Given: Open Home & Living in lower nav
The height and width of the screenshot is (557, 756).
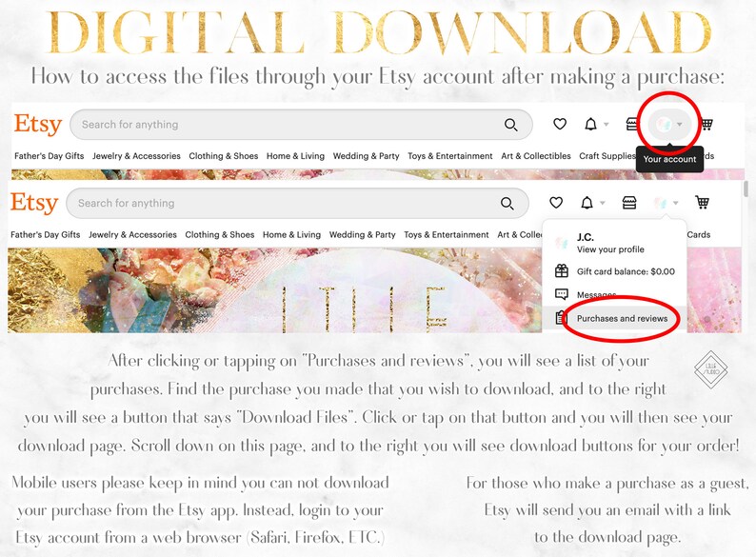Looking at the screenshot, I should coord(291,235).
